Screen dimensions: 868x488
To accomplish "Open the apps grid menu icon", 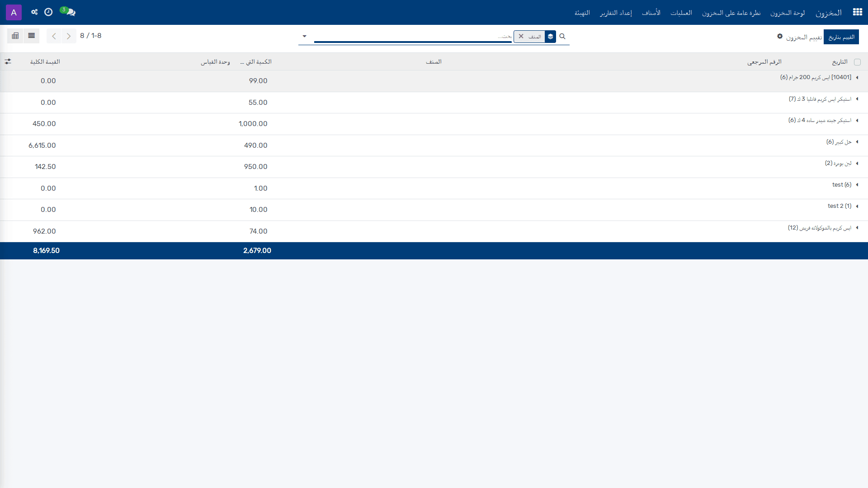I will 857,12.
